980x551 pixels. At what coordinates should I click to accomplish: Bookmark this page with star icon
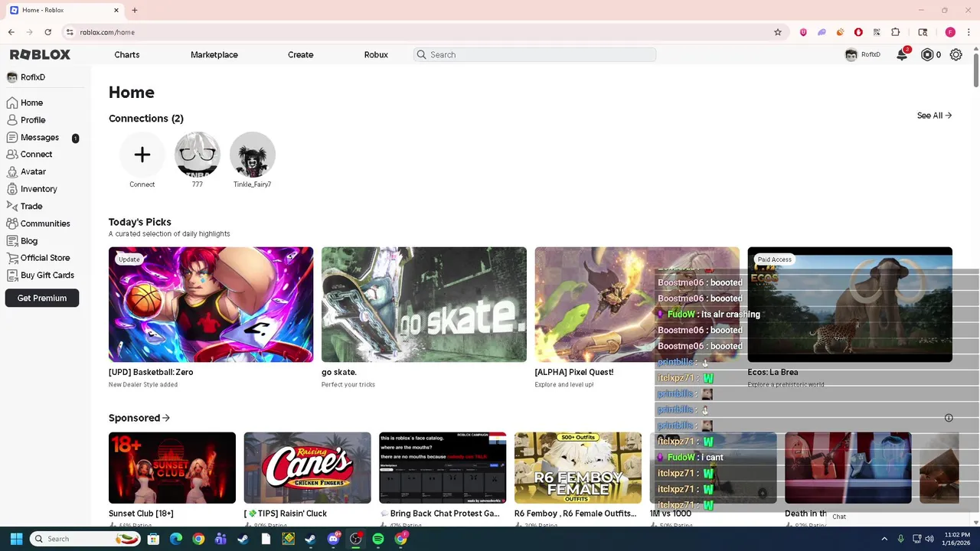click(x=778, y=32)
